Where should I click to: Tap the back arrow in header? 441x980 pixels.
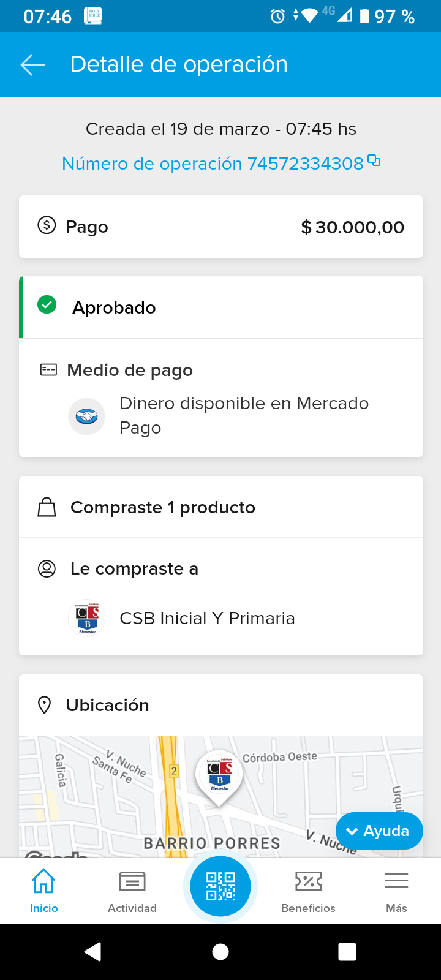pos(33,64)
